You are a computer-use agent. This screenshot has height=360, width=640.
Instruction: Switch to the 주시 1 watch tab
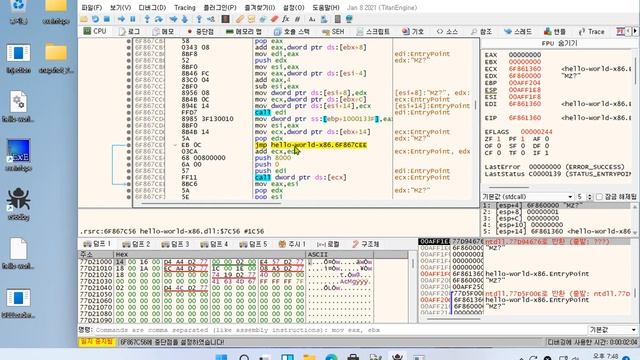291,244
